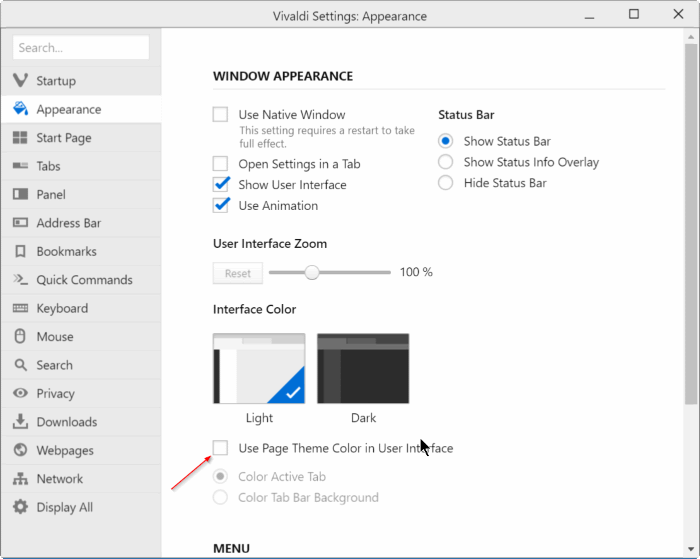Enable Use Page Theme Color checkbox
Screen dimensions: 700x559
click(220, 447)
